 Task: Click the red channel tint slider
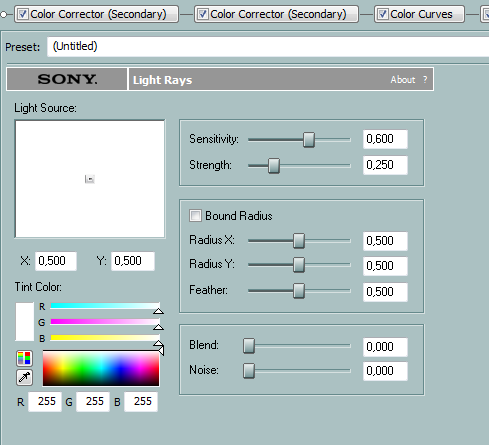pyautogui.click(x=105, y=306)
